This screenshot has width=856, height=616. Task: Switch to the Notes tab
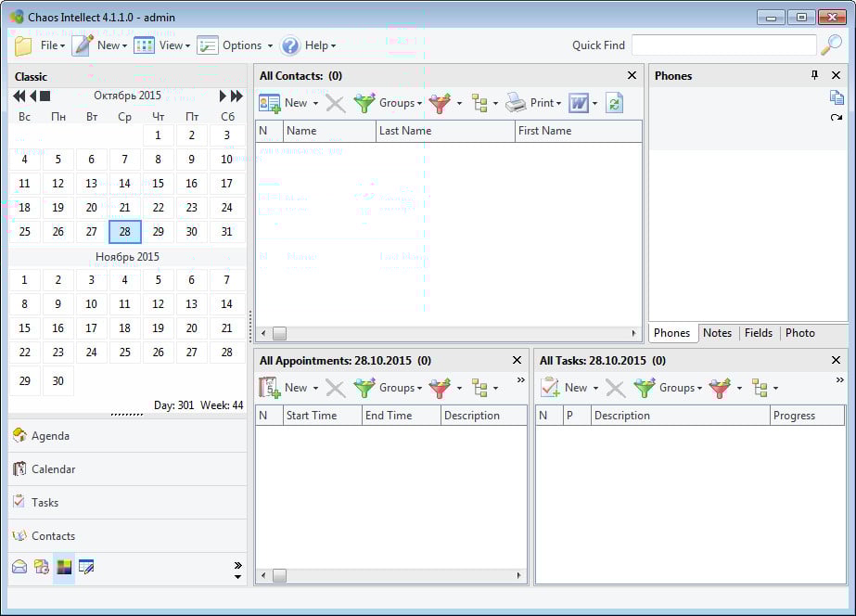tap(717, 333)
